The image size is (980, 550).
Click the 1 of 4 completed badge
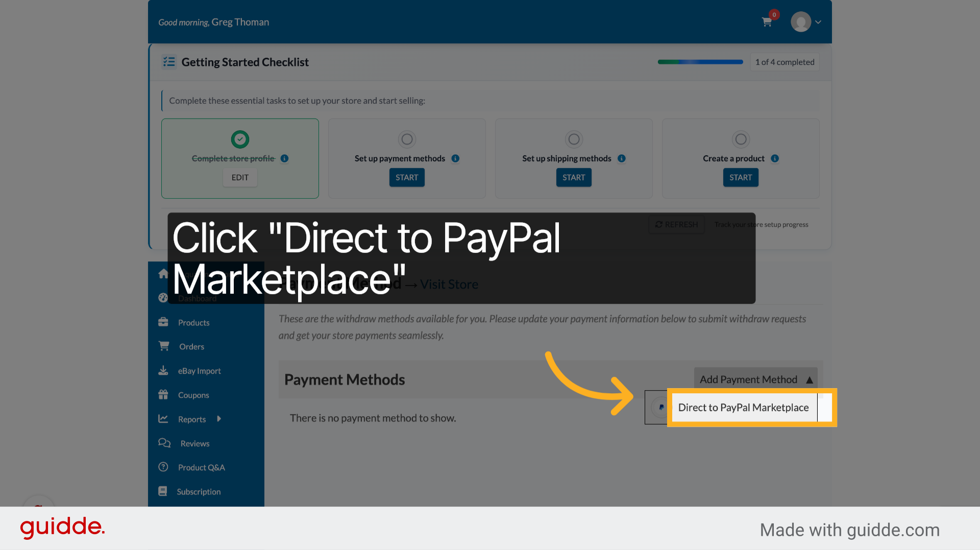[x=785, y=62]
